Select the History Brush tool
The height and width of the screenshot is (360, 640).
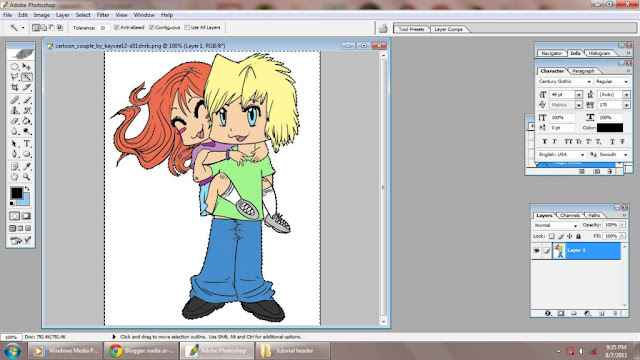pos(27,110)
